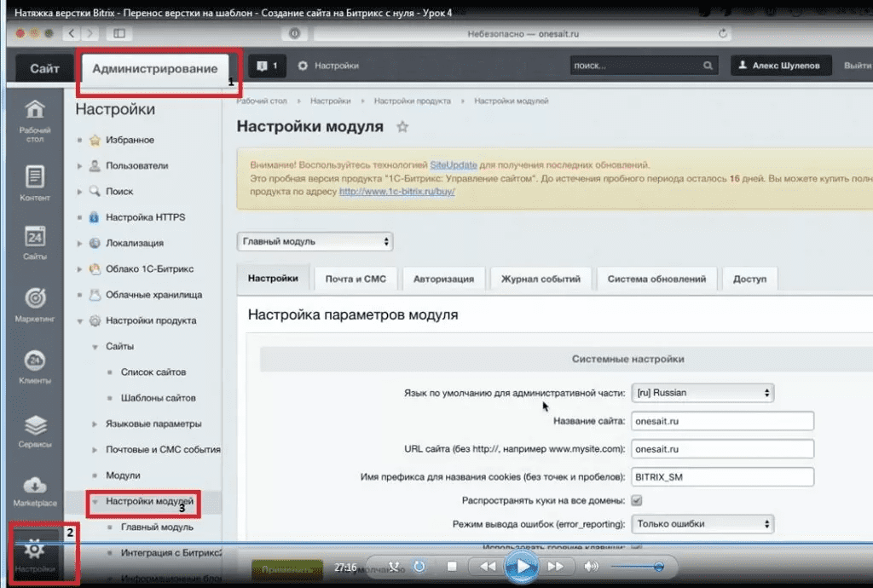Click the notifications badge showing 1
The height and width of the screenshot is (588, 873).
[x=267, y=66]
